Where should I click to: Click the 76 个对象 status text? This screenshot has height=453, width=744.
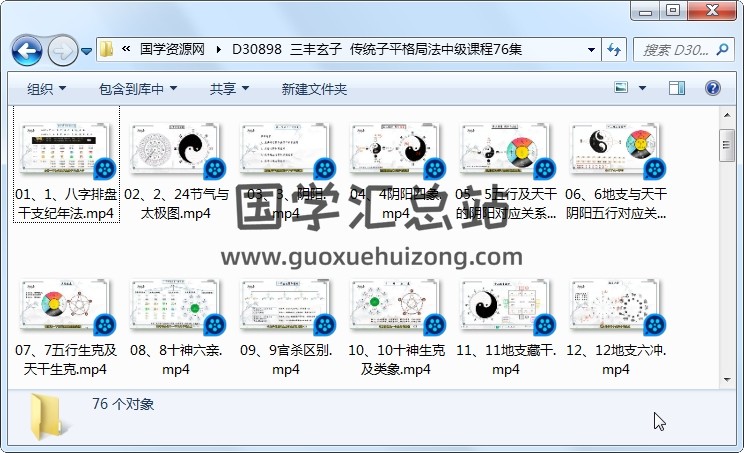click(123, 404)
